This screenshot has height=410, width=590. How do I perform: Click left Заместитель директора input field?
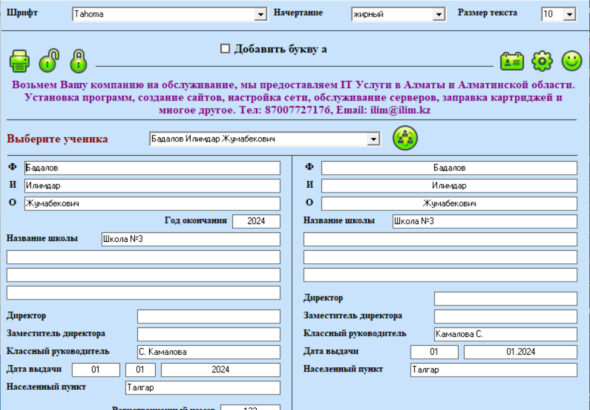click(x=209, y=334)
